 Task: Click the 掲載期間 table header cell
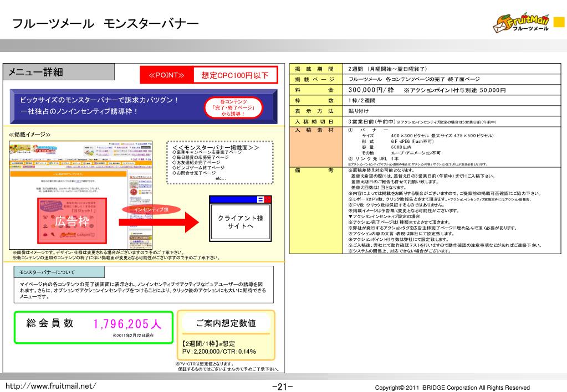(x=316, y=69)
